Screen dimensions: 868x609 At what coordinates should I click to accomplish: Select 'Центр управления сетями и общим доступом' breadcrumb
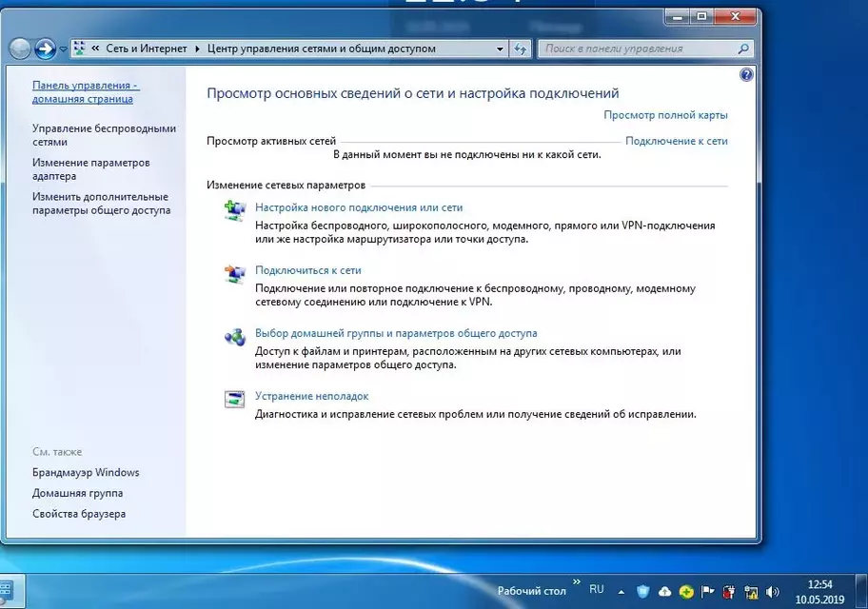point(321,49)
